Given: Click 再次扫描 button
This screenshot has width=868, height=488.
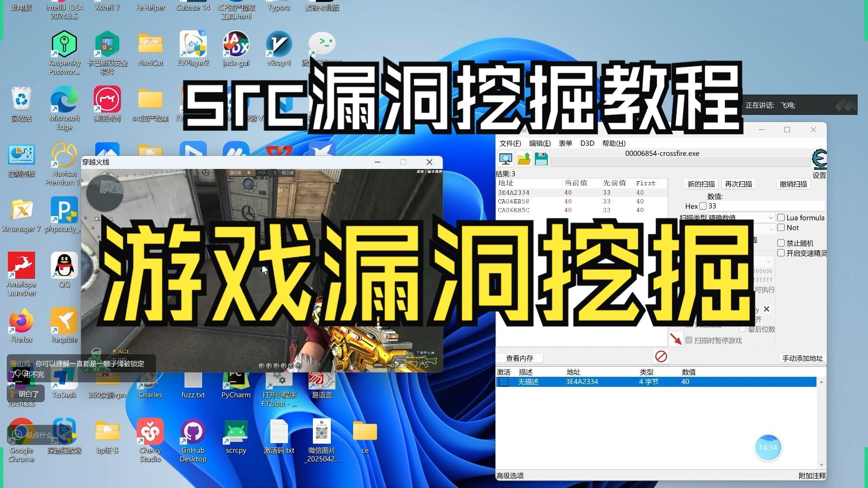Looking at the screenshot, I should (x=739, y=184).
